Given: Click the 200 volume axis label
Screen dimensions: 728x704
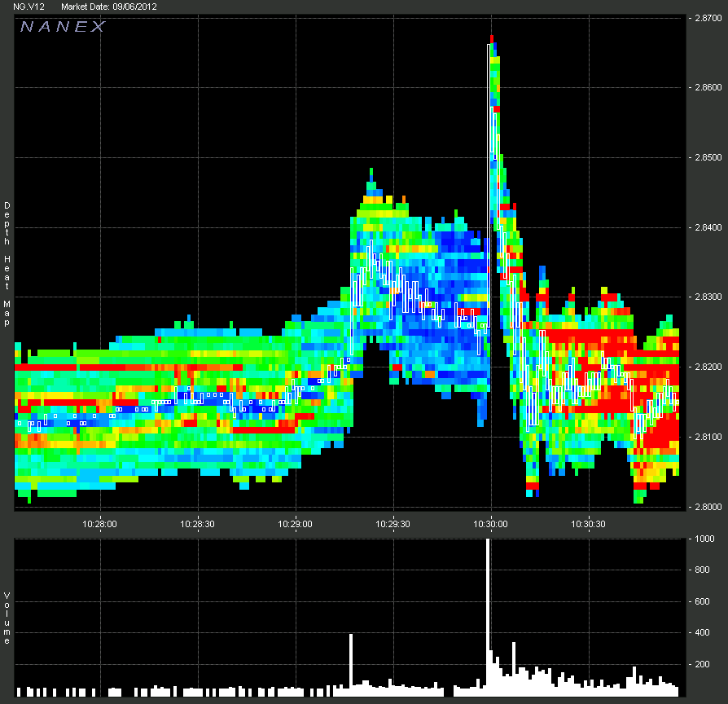Looking at the screenshot, I should tap(702, 664).
